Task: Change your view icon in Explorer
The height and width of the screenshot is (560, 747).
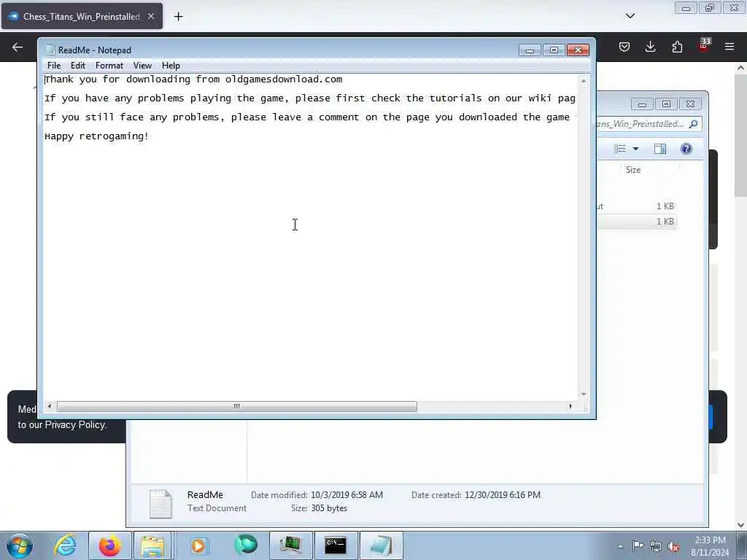Action: point(620,149)
